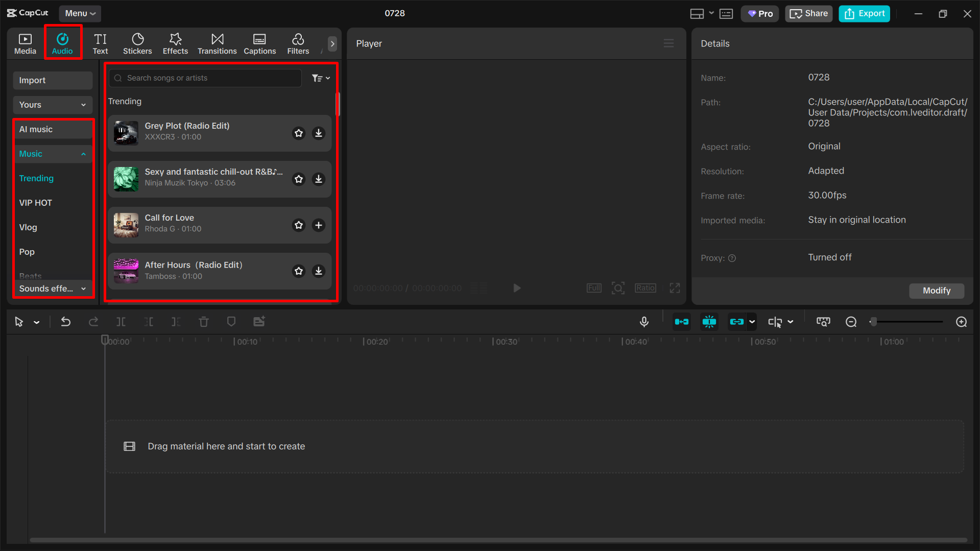Open the Captions tab
The height and width of the screenshot is (551, 980).
pyautogui.click(x=259, y=43)
